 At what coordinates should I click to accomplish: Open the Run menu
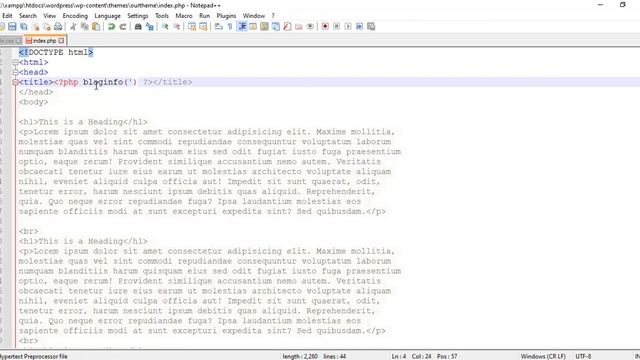204,16
